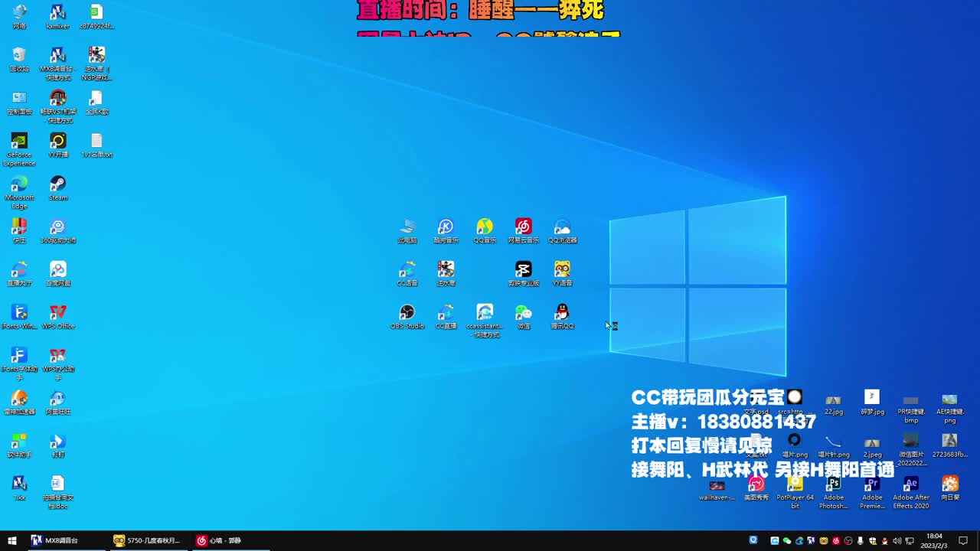Image resolution: width=980 pixels, height=551 pixels.
Task: Open the 360驱动大师 shortcut
Action: pyautogui.click(x=58, y=231)
